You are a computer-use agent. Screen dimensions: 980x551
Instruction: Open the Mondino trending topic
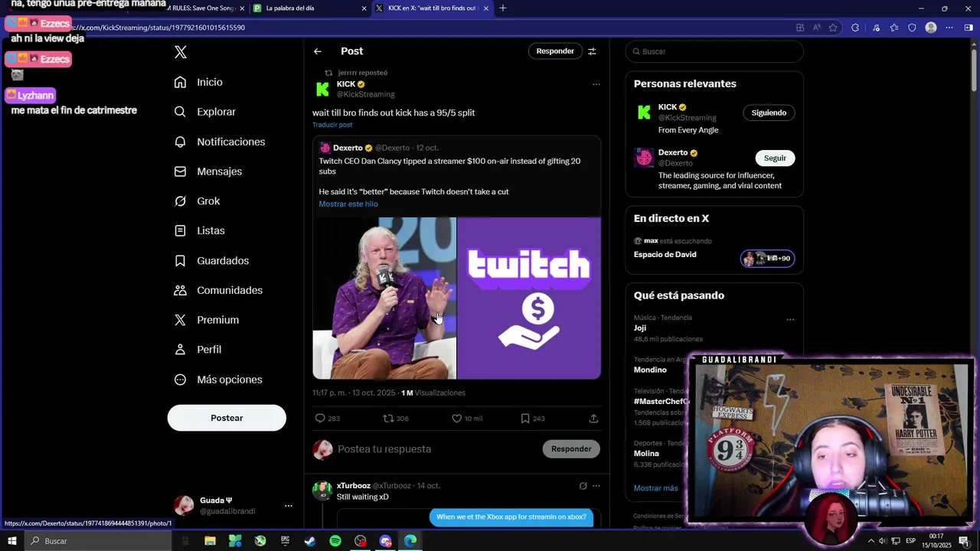tap(650, 370)
